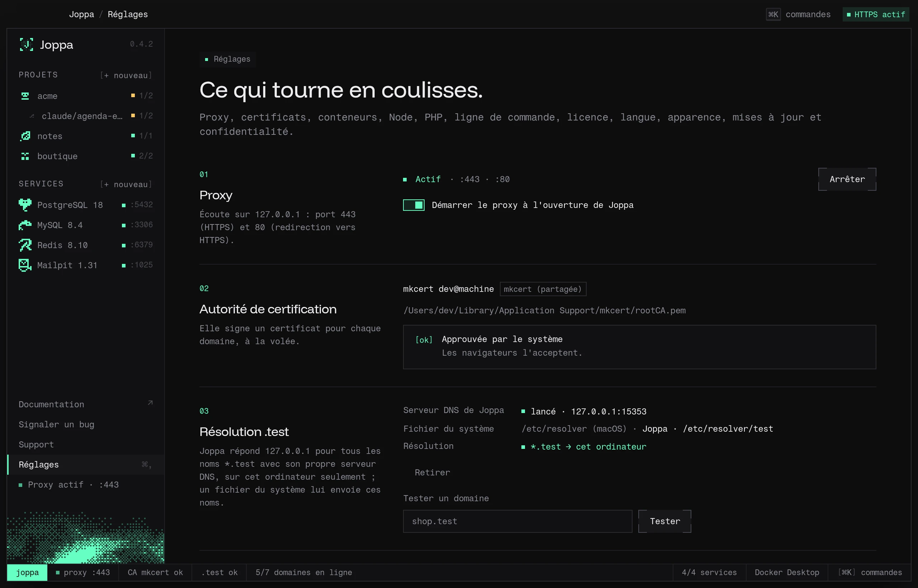This screenshot has height=588, width=918.
Task: Click the rootCA.pem file path
Action: [545, 310]
